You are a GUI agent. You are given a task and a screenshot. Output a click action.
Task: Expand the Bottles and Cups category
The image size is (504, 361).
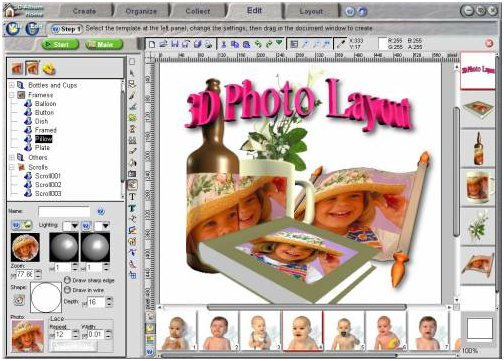[12, 85]
